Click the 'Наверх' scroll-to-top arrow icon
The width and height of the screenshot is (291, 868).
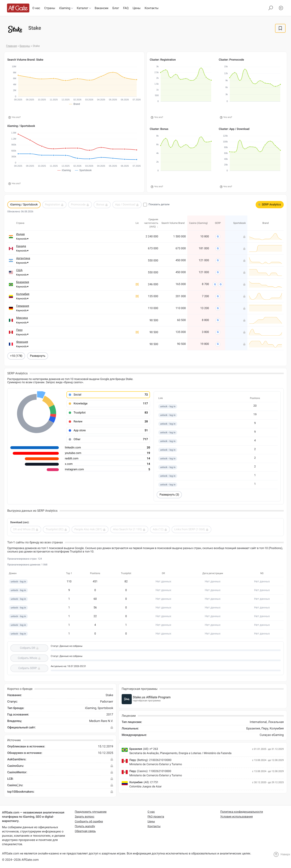(x=276, y=854)
